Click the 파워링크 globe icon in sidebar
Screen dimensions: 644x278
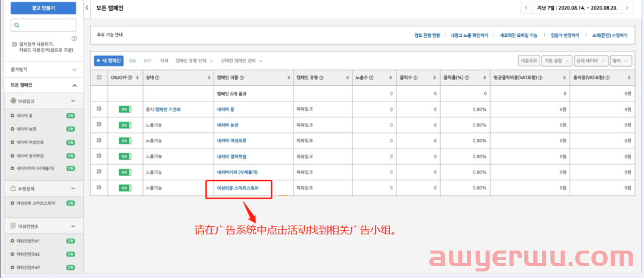(x=14, y=101)
